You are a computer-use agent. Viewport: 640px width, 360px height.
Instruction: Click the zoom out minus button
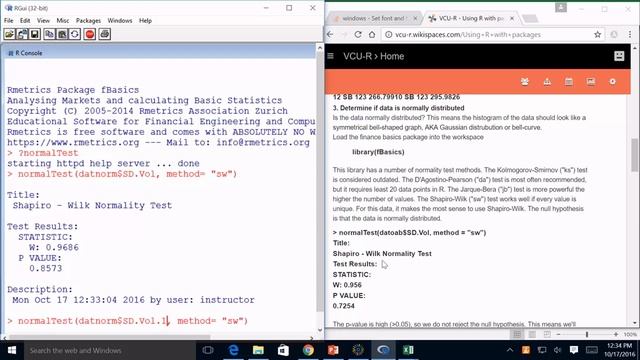tap(558, 334)
